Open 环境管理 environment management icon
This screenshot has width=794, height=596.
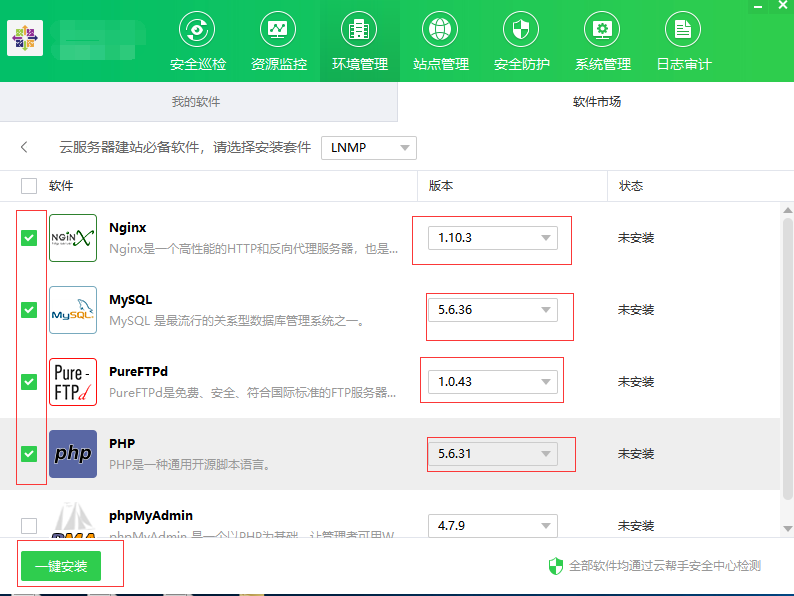(x=359, y=29)
